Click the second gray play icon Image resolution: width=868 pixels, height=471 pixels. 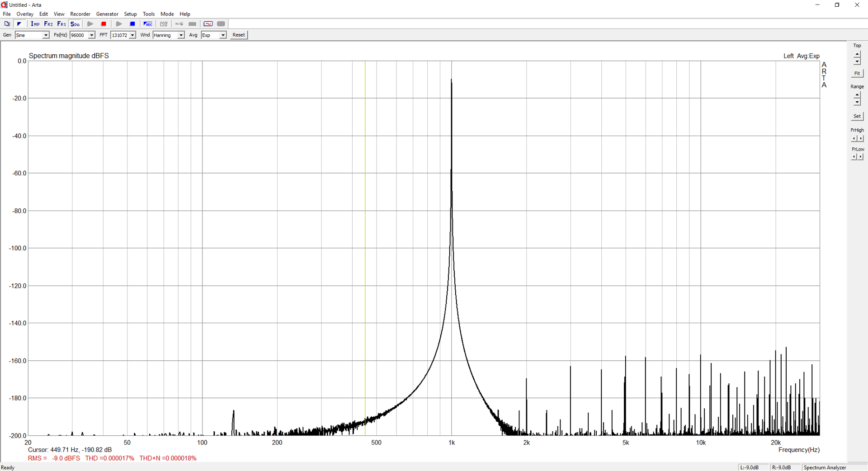(119, 24)
